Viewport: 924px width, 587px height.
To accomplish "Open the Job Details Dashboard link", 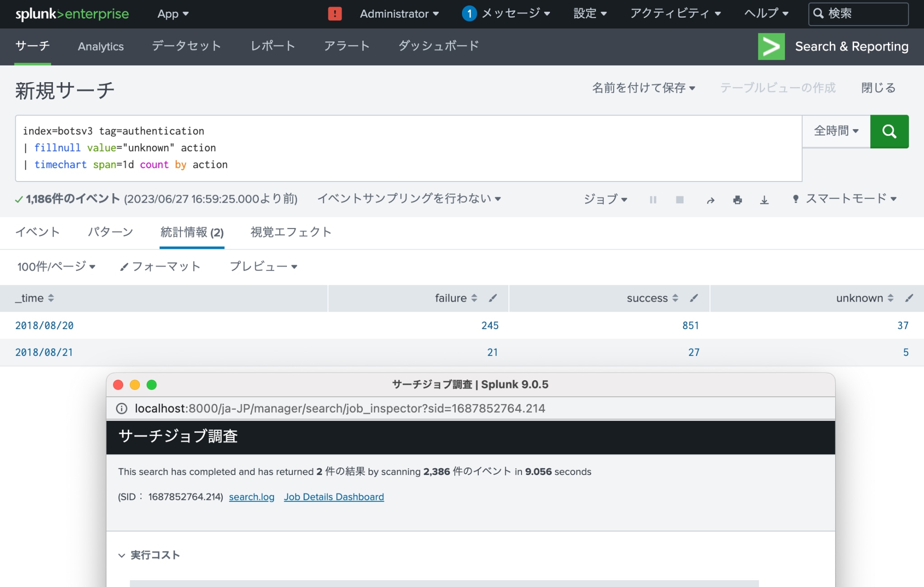I will [334, 497].
